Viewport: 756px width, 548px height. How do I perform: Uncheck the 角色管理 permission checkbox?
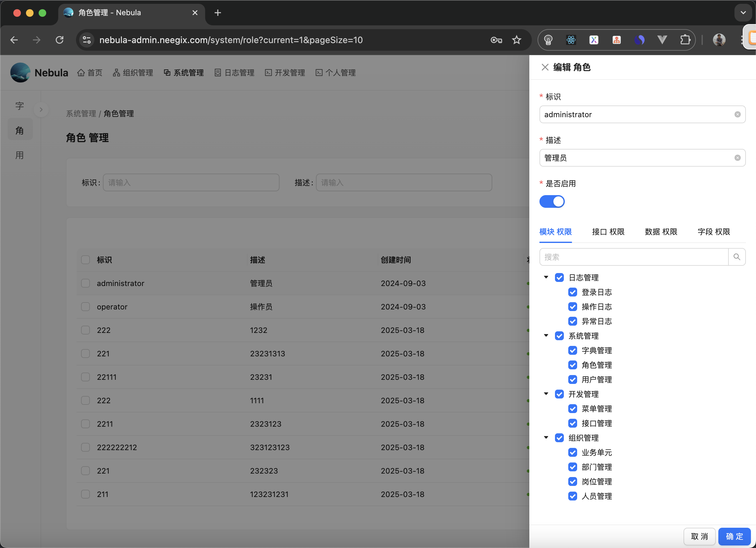573,365
